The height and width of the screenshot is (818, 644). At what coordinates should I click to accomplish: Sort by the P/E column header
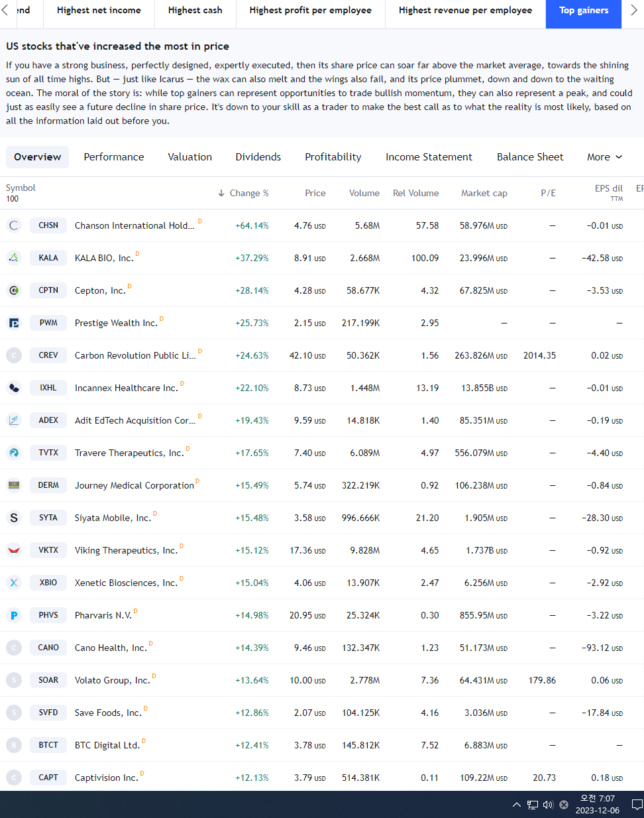point(549,193)
